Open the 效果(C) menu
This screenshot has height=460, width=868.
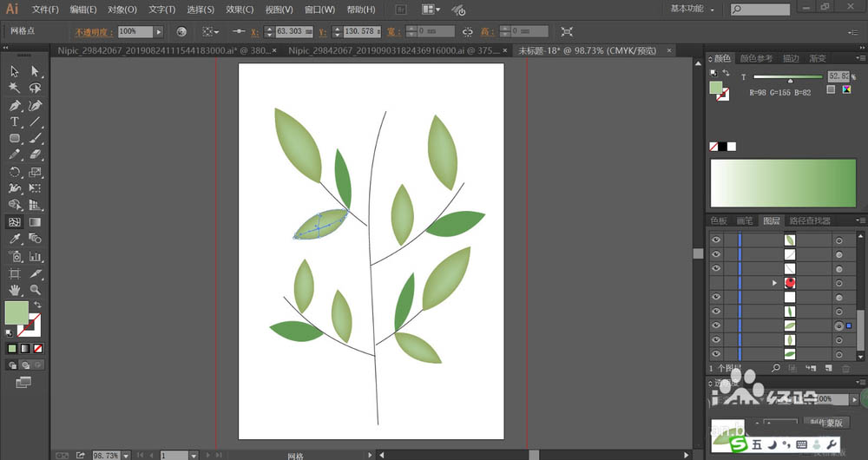240,10
